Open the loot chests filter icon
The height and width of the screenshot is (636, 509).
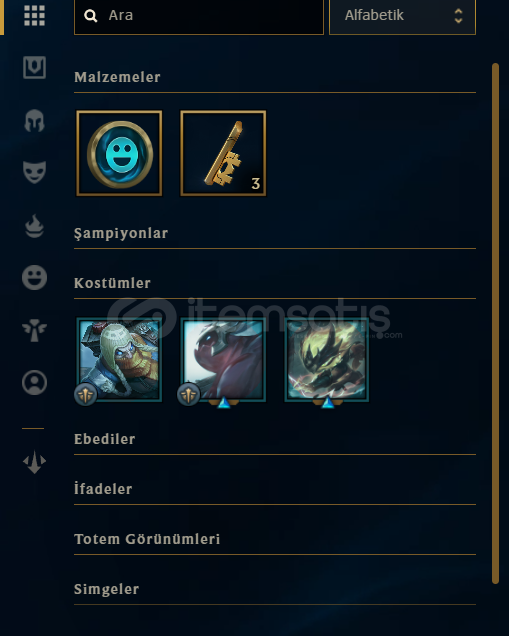(x=34, y=67)
